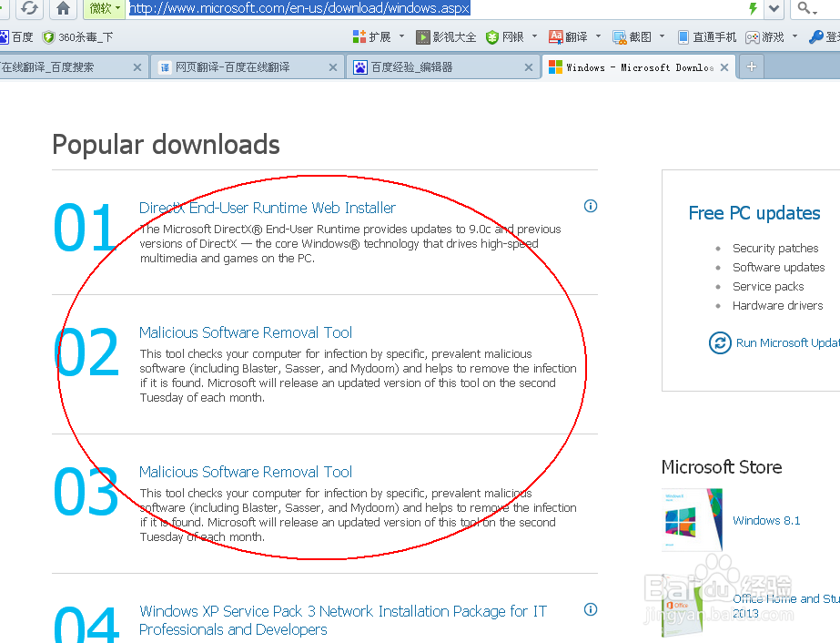Click the "Security patches" list item
Screen dimensions: 840x643
(x=775, y=248)
